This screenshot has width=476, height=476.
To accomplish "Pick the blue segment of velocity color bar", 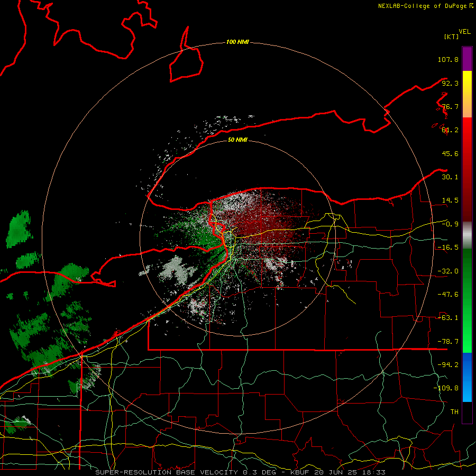I will click(x=467, y=377).
